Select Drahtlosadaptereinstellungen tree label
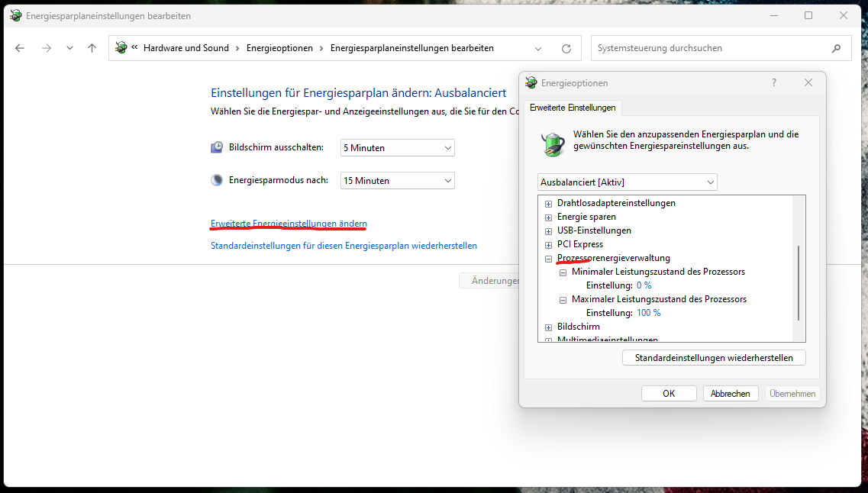Image resolution: width=868 pixels, height=493 pixels. pyautogui.click(x=616, y=203)
